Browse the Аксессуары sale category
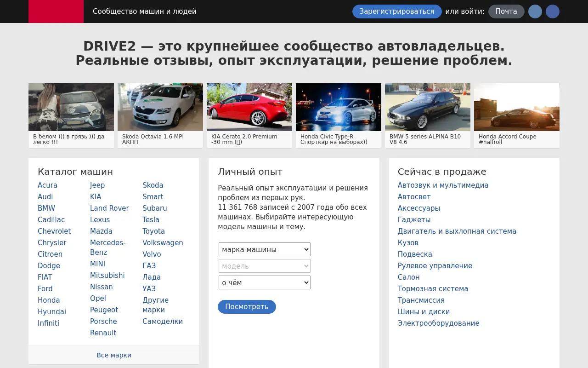The height and width of the screenshot is (368, 588). [x=419, y=208]
